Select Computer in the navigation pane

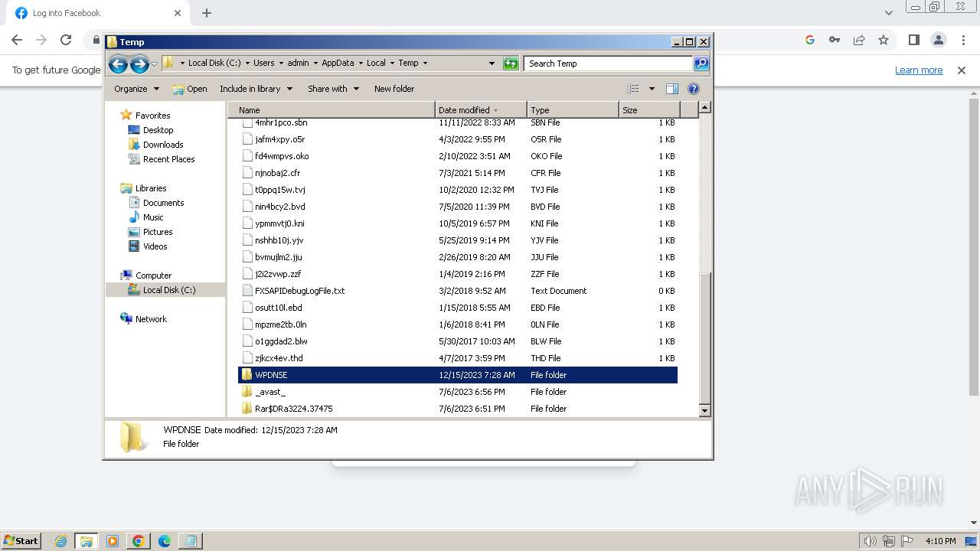(x=153, y=275)
